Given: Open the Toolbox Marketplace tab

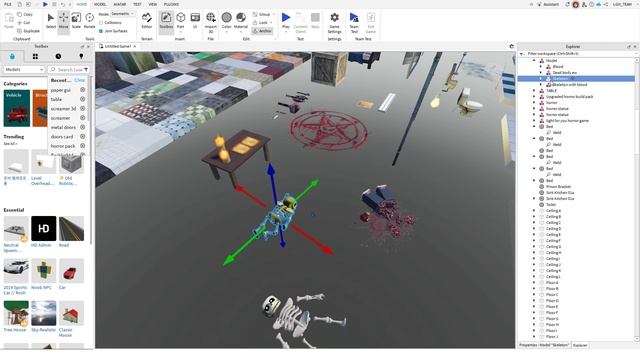Looking at the screenshot, I should point(12,56).
